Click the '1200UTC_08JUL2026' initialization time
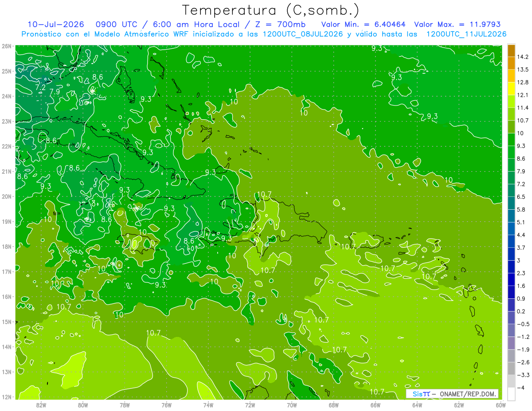 [x=303, y=34]
